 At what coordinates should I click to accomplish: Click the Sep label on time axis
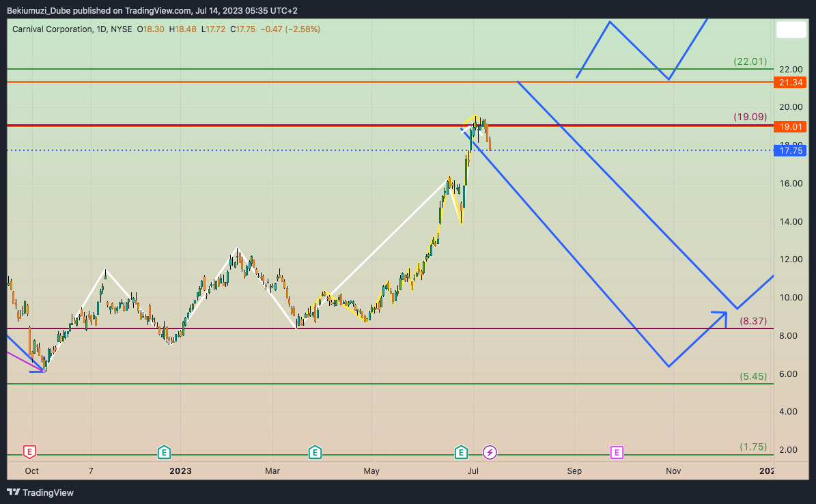(x=574, y=471)
